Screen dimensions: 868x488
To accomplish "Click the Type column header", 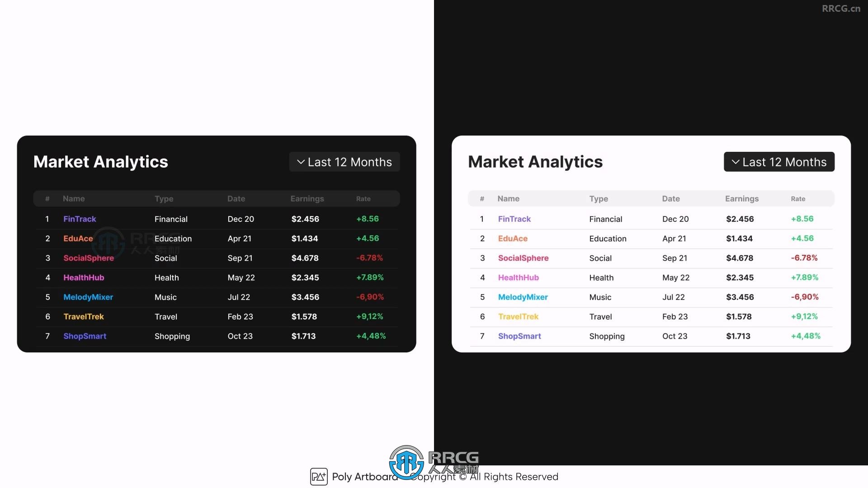I will pos(163,198).
